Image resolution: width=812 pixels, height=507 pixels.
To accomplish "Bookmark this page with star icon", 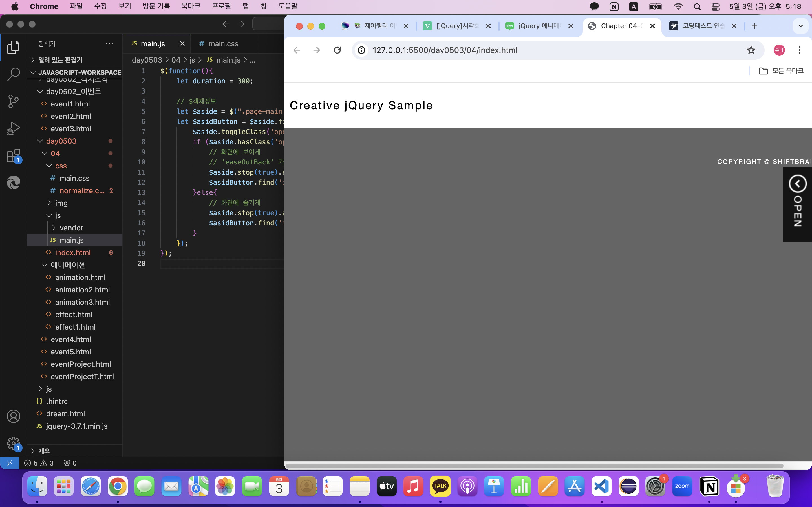I will [751, 50].
